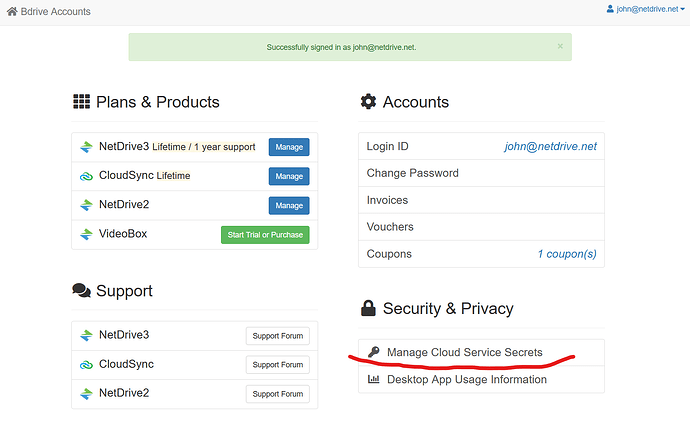Click the NetDrive2 logo icon in Support section
Viewport: 690px width, 421px height.
86,393
